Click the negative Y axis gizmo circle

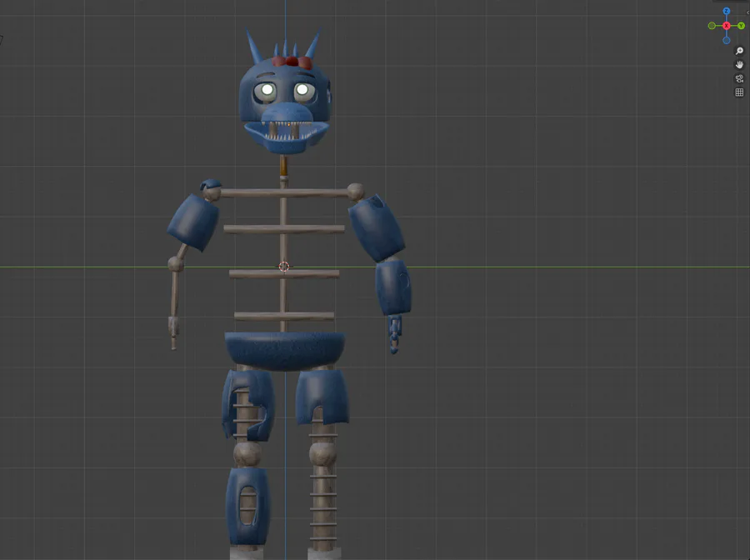[712, 26]
